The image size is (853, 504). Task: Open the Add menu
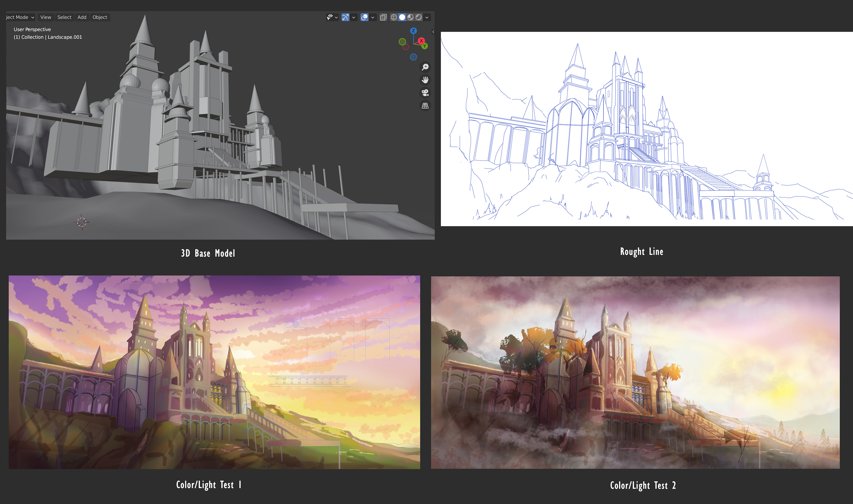pos(82,17)
